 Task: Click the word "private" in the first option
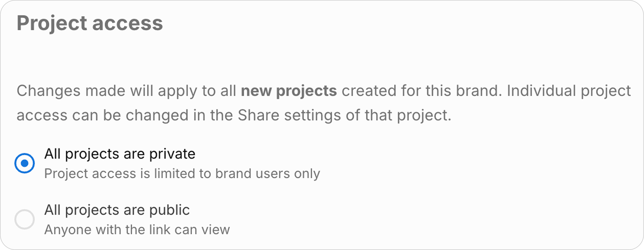pyautogui.click(x=172, y=154)
